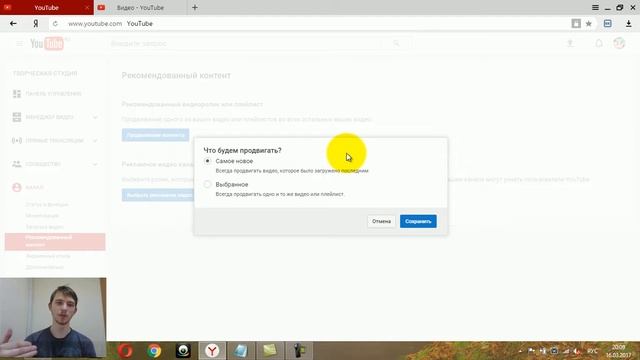Open the downloads arrow icon
This screenshot has height=360, width=640.
[629, 24]
